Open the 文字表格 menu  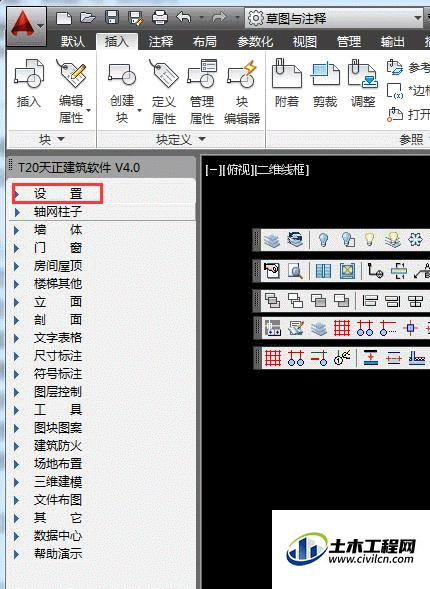pyautogui.click(x=57, y=338)
